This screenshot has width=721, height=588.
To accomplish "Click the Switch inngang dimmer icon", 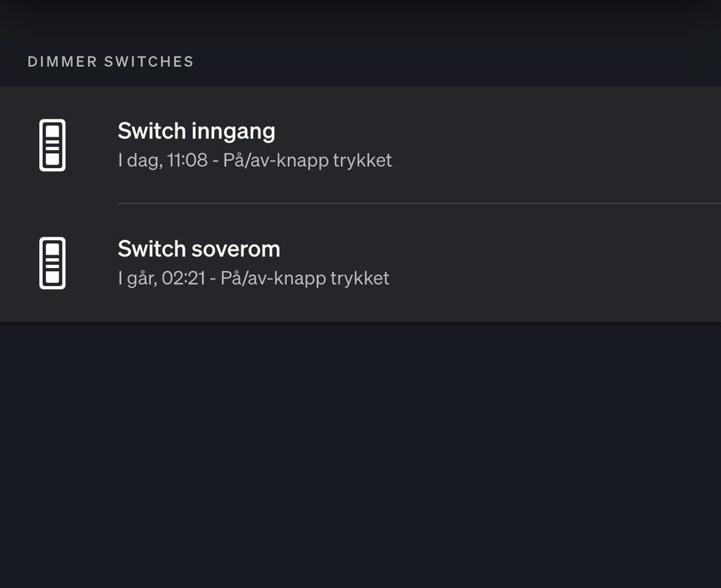I will (x=52, y=145).
